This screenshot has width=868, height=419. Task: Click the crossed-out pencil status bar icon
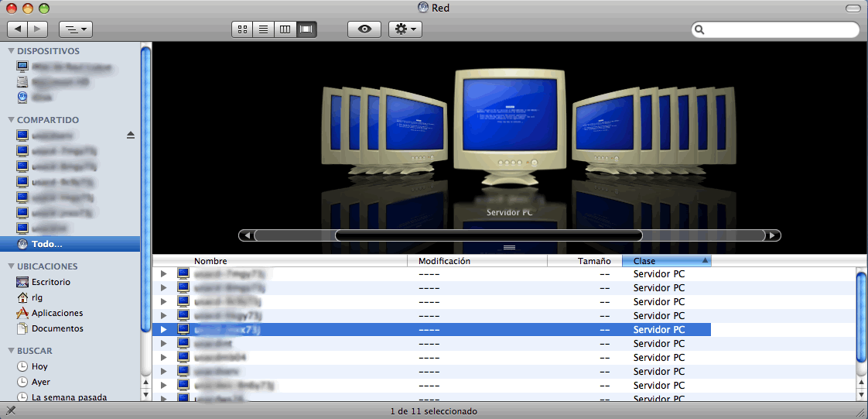(x=9, y=410)
